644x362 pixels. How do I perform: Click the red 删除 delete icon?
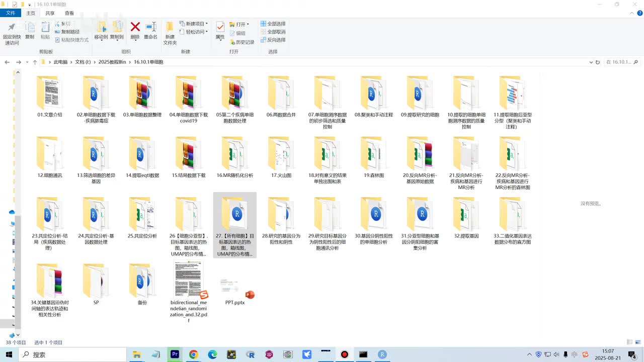pyautogui.click(x=135, y=27)
